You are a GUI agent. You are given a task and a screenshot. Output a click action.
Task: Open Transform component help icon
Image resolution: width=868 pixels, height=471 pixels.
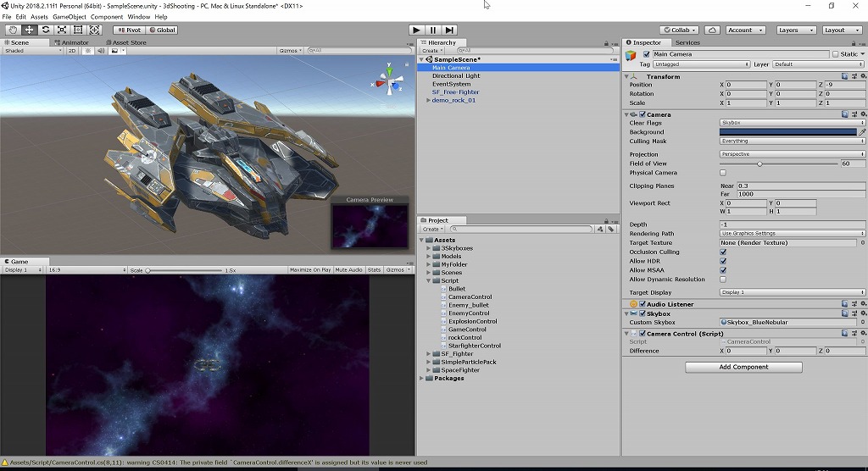point(845,76)
